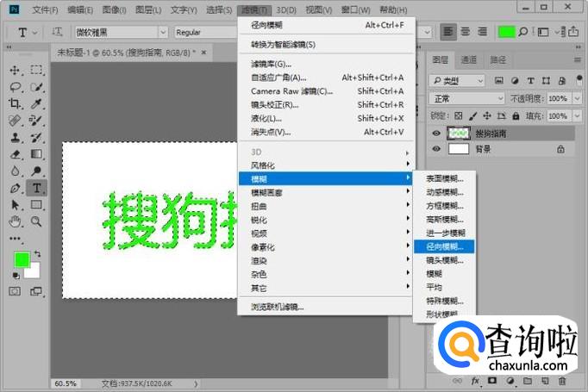
Task: Select the Eraser tool
Action: 15,154
